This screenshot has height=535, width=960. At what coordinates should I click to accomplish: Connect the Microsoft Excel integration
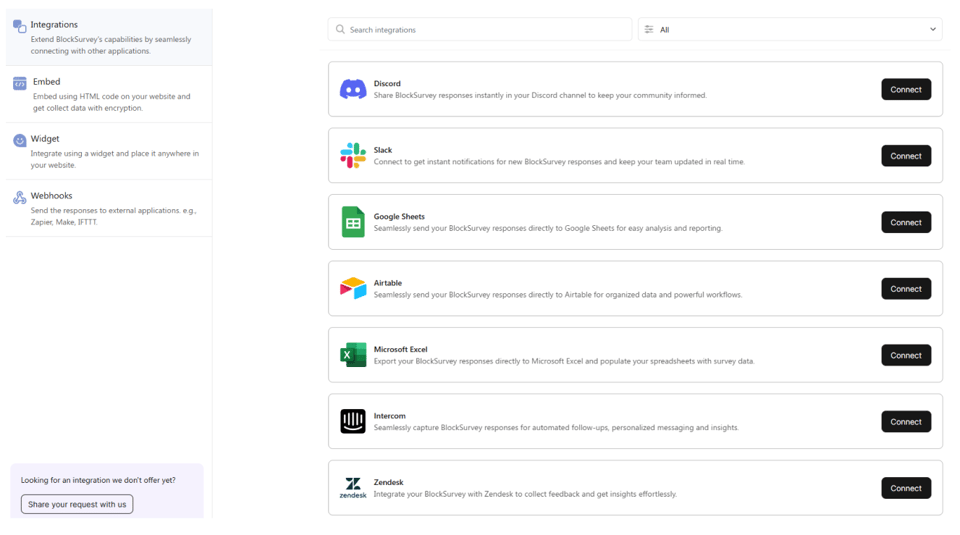pyautogui.click(x=906, y=355)
